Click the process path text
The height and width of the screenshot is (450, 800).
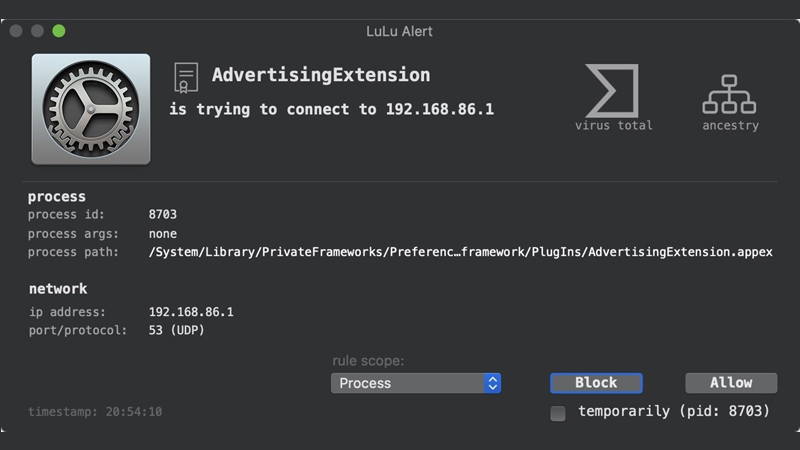[460, 252]
